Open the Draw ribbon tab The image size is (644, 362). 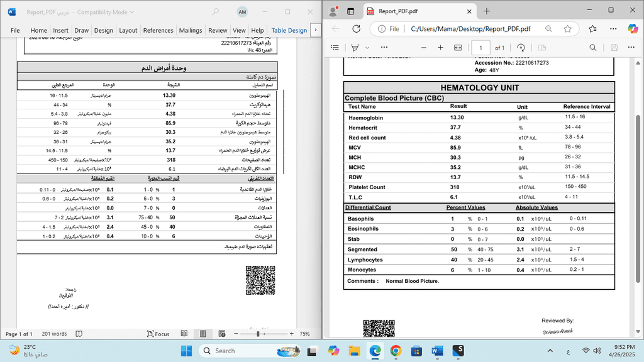click(81, 30)
